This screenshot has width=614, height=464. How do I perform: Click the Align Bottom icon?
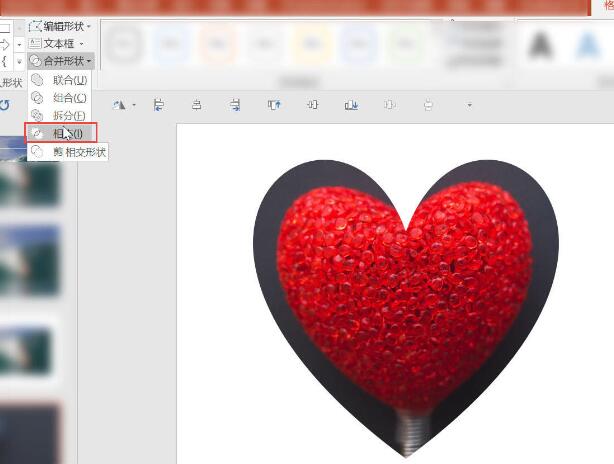point(351,105)
